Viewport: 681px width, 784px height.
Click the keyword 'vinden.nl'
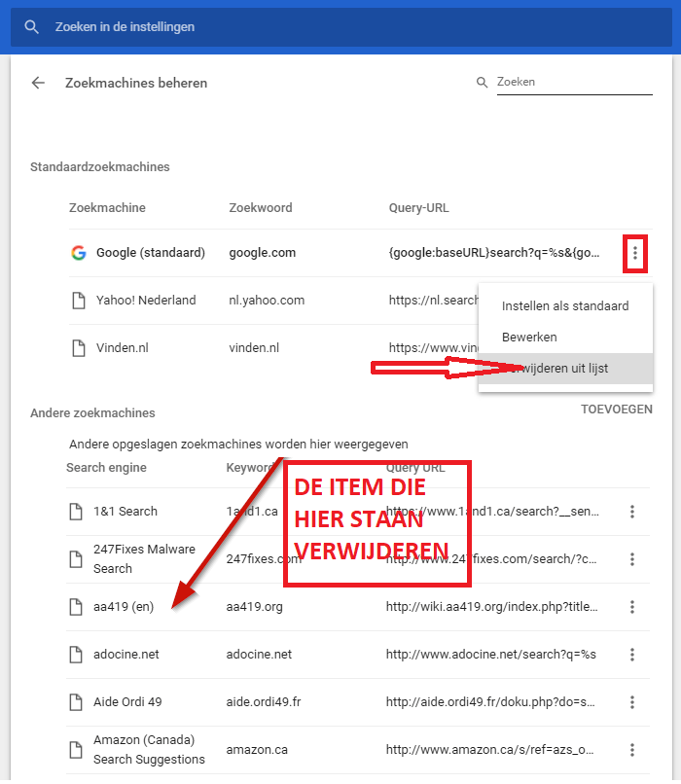[x=254, y=348]
